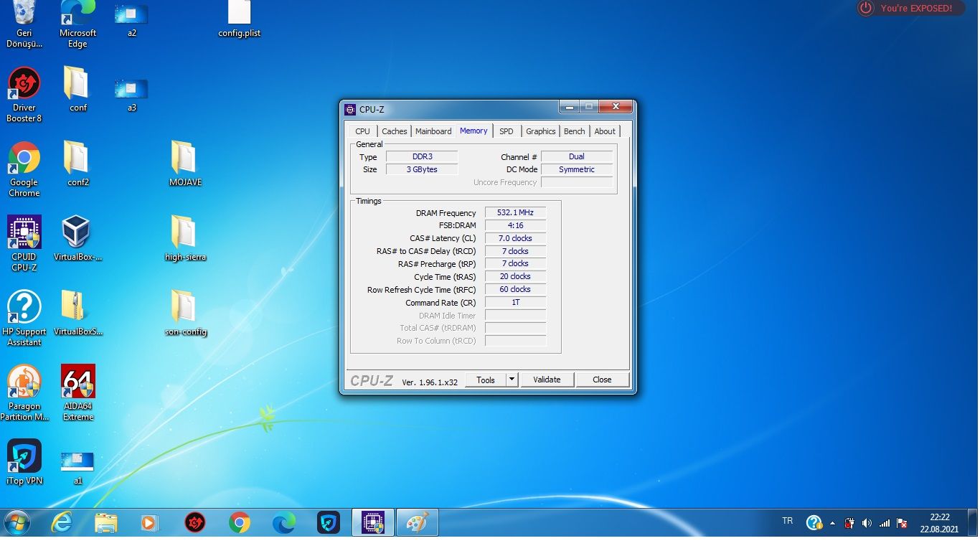Expand the Tools dropdown arrow in CPU-Z

(x=512, y=380)
